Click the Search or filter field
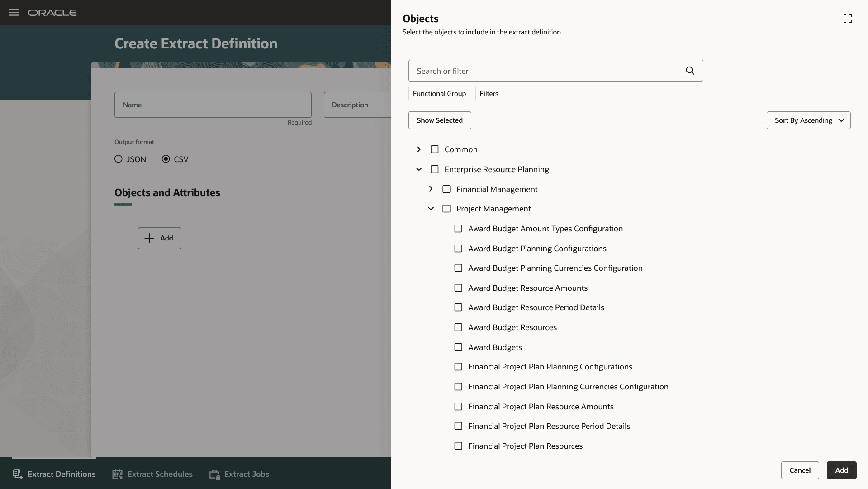 pyautogui.click(x=555, y=71)
